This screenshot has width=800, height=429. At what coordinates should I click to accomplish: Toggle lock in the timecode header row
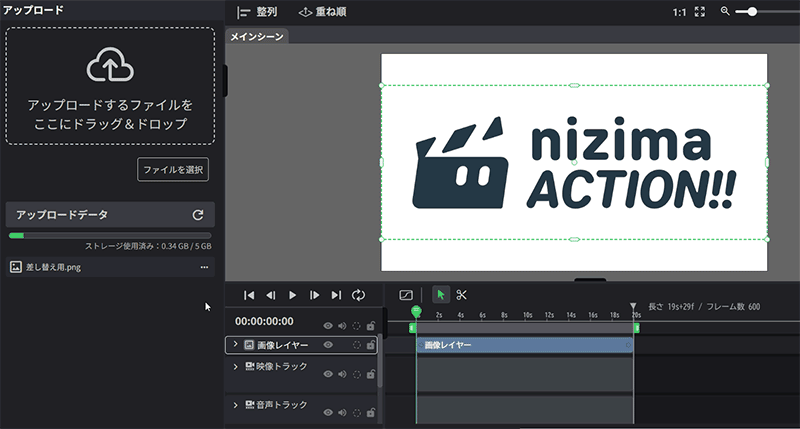tap(371, 325)
